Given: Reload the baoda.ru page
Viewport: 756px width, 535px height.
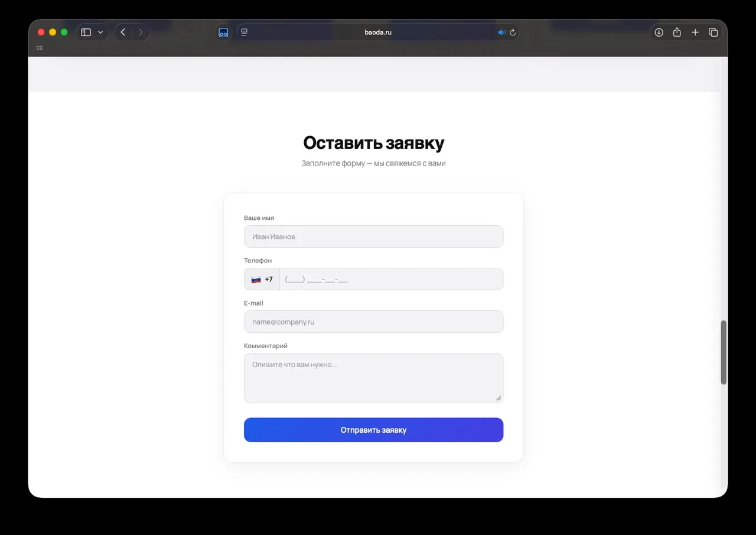Looking at the screenshot, I should click(x=513, y=33).
